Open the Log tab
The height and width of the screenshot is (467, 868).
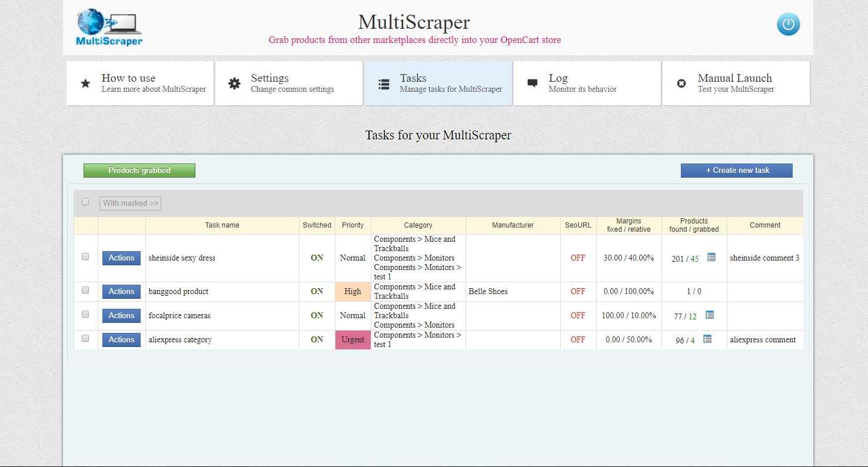tap(587, 84)
